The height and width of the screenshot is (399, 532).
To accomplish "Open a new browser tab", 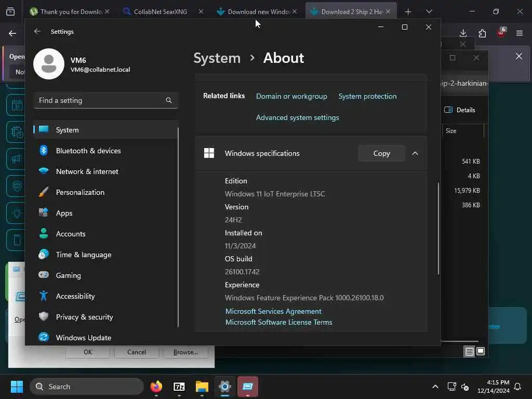I will [x=408, y=12].
